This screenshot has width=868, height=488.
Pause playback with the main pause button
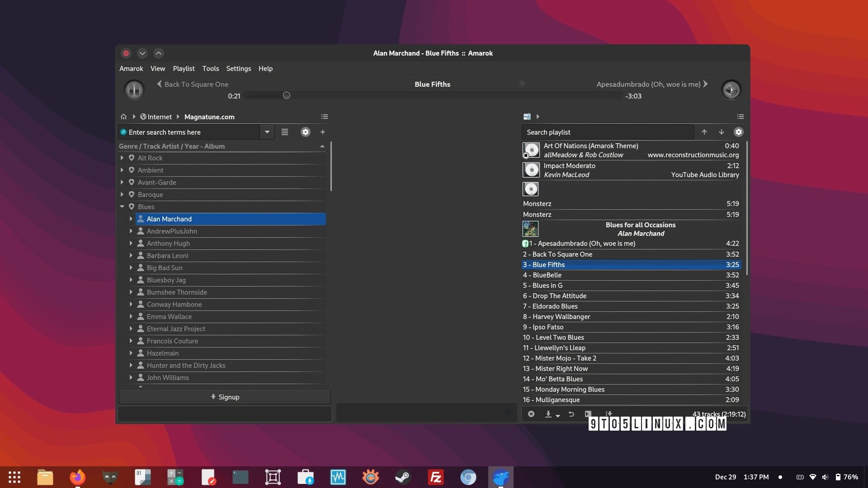(x=134, y=90)
